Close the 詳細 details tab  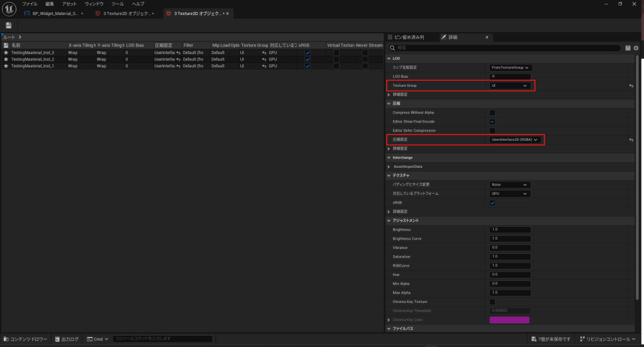click(x=487, y=38)
